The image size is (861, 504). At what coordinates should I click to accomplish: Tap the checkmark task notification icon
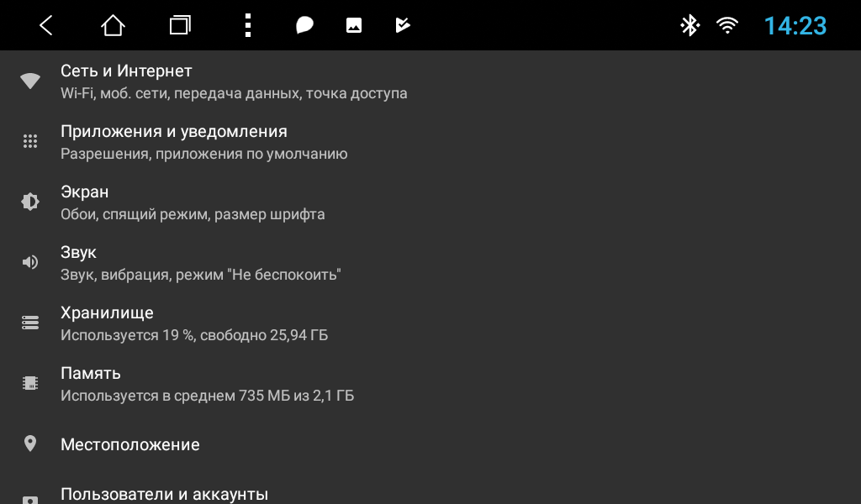pos(403,25)
